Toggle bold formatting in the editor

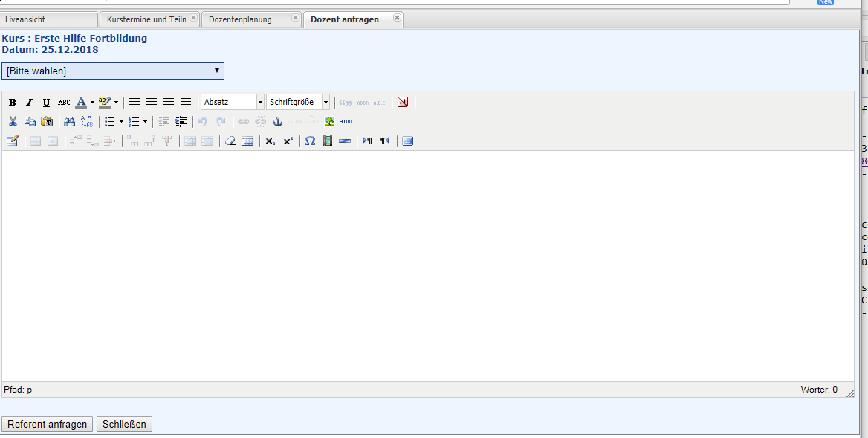[x=13, y=103]
